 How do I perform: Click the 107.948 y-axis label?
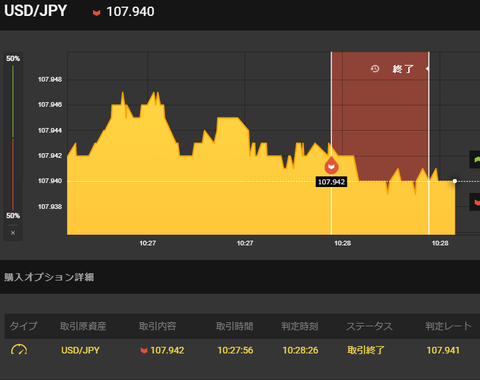click(50, 79)
